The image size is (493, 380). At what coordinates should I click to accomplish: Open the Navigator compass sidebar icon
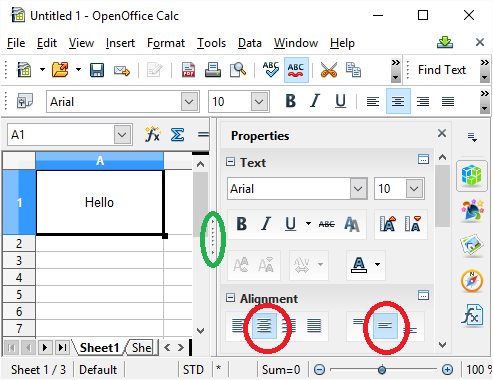pos(472,281)
